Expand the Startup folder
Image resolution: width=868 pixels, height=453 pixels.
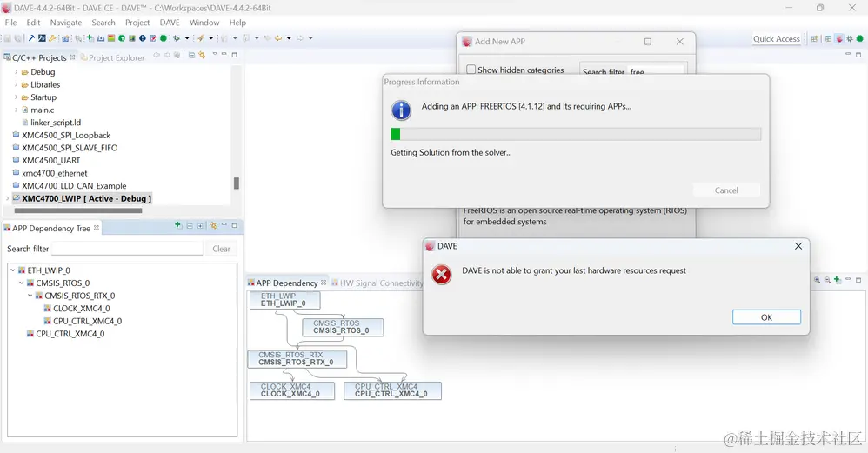pyautogui.click(x=16, y=97)
